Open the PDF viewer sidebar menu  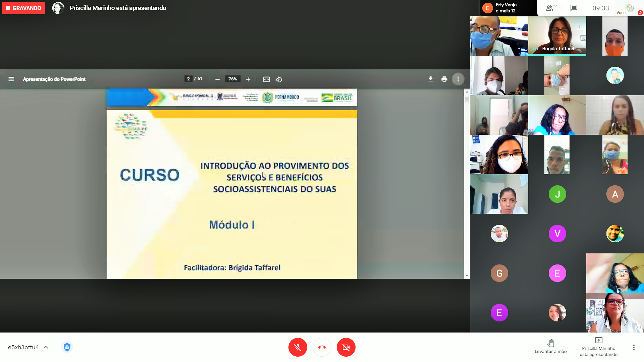click(x=11, y=79)
